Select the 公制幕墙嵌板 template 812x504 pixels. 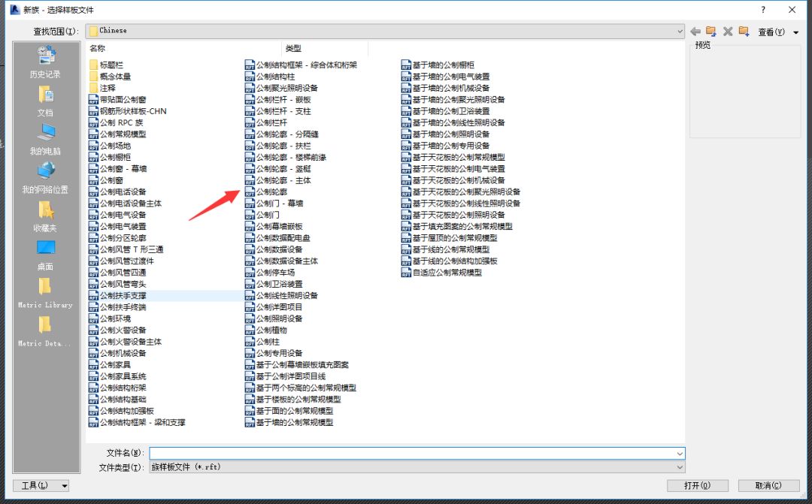[274, 226]
